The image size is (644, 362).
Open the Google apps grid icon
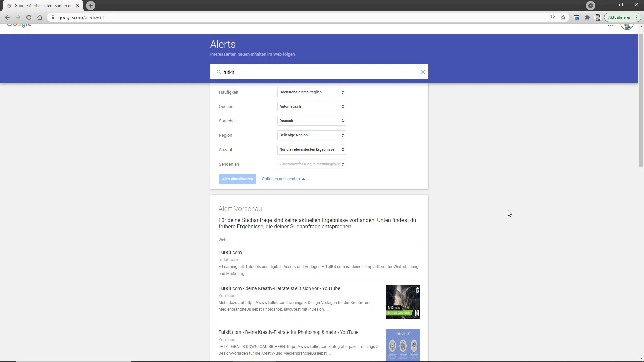pyautogui.click(x=611, y=25)
